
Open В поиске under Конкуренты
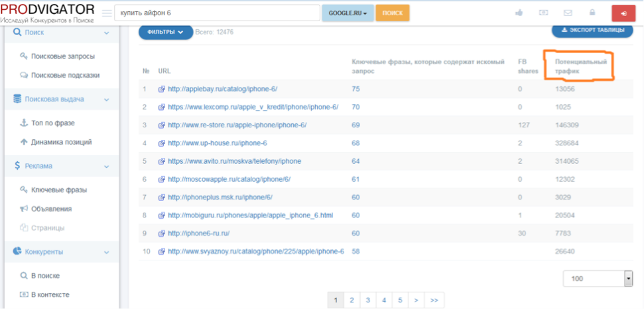pos(45,276)
